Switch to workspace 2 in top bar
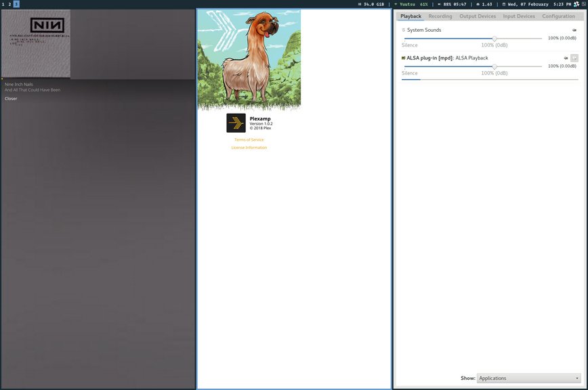 pyautogui.click(x=9, y=4)
